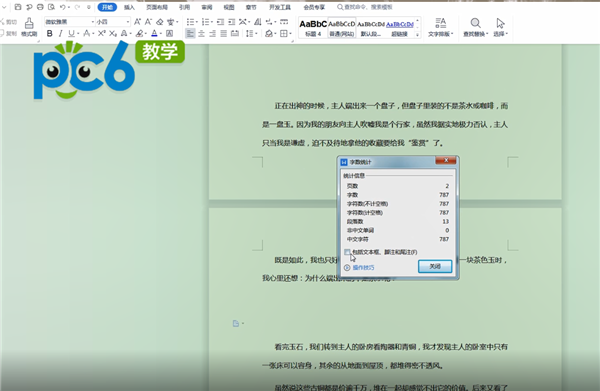Toggle underline formatting
This screenshot has height=391, width=600.
click(x=71, y=34)
